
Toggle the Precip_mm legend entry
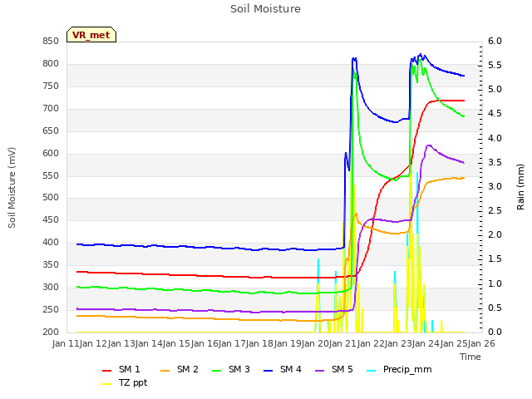coord(399,369)
